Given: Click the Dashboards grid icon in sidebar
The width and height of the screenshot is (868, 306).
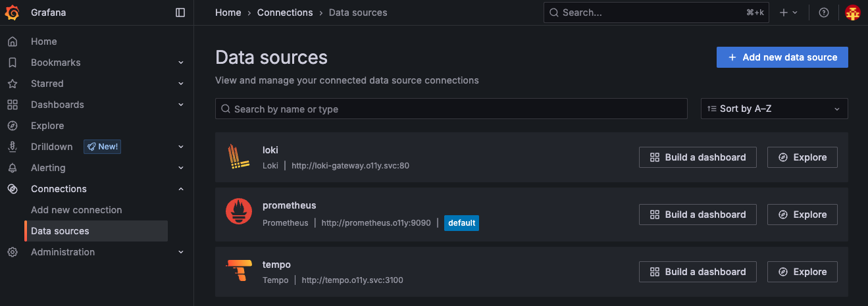Looking at the screenshot, I should tap(12, 105).
